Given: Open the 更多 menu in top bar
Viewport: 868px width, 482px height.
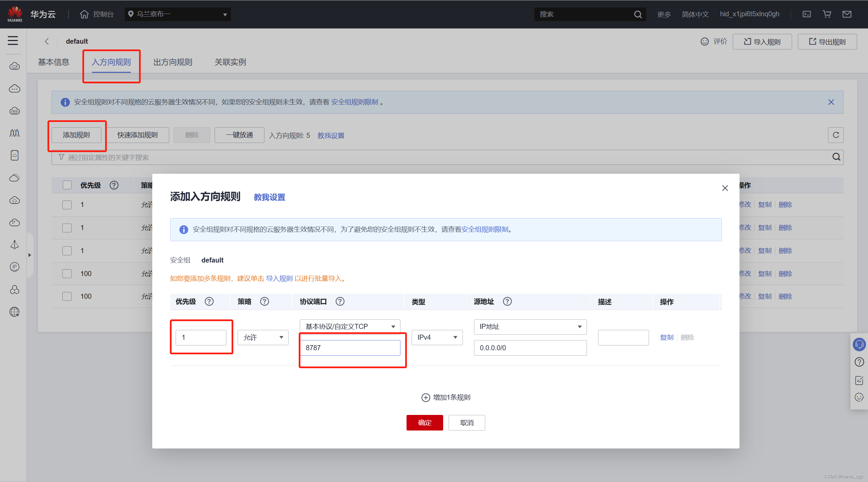Looking at the screenshot, I should 664,14.
